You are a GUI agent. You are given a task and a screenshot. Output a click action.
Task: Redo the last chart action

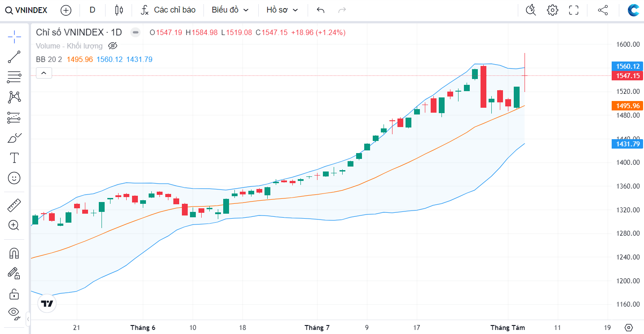point(342,10)
